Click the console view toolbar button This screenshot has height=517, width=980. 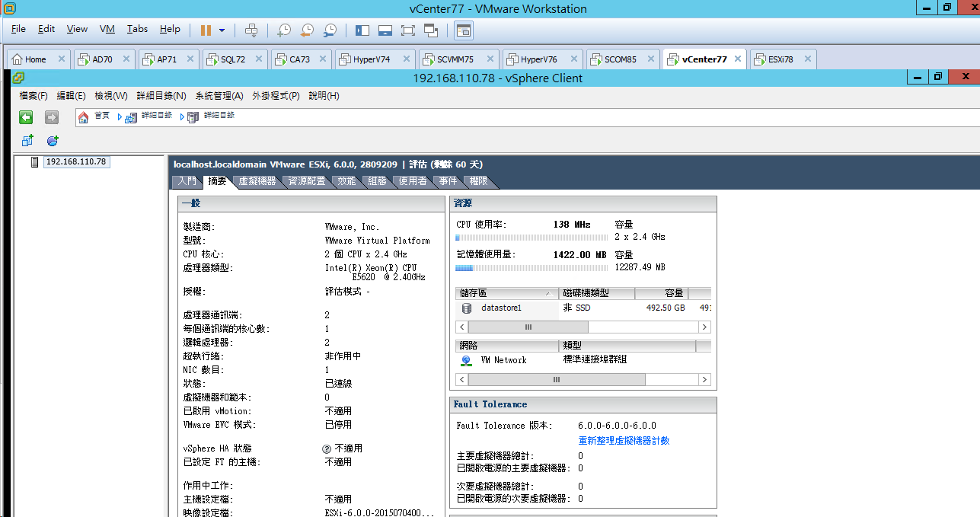[464, 30]
